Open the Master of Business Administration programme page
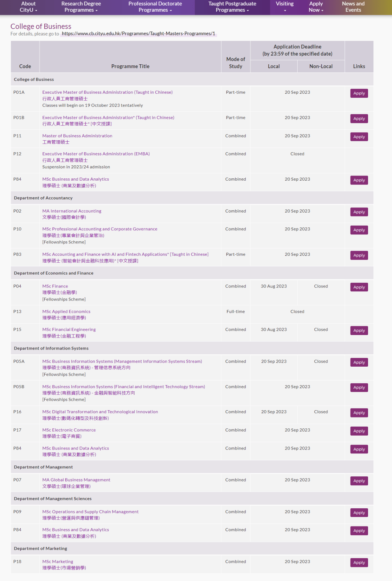 [x=77, y=136]
